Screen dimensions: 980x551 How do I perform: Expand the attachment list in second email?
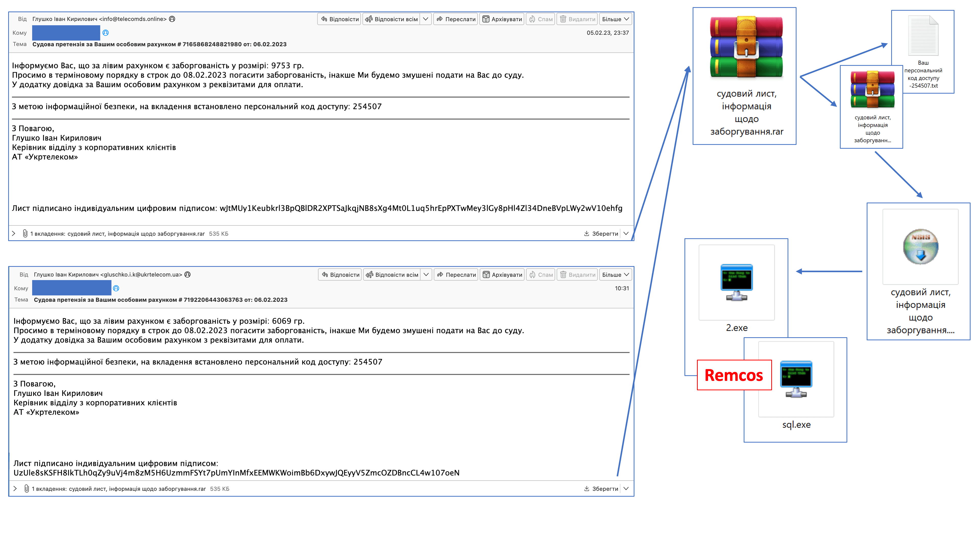point(15,489)
